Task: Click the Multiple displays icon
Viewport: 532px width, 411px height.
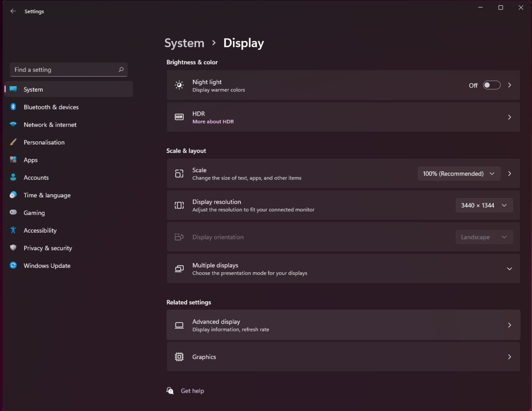Action: click(x=179, y=269)
